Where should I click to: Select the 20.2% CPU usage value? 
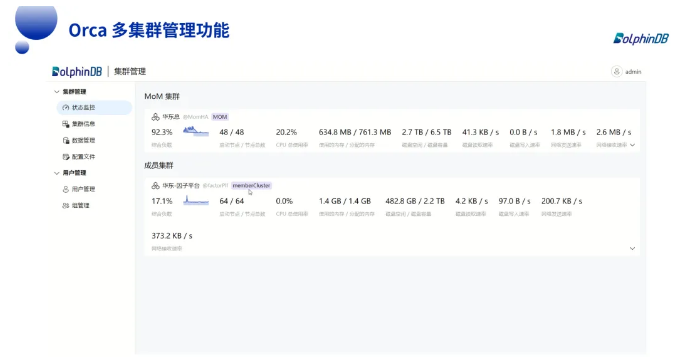pyautogui.click(x=286, y=132)
